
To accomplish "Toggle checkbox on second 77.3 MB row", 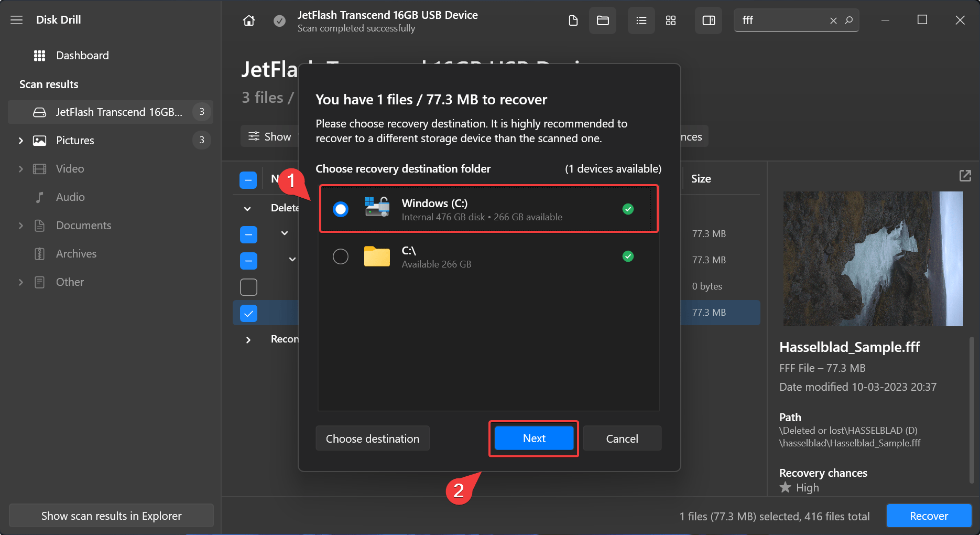I will point(248,261).
